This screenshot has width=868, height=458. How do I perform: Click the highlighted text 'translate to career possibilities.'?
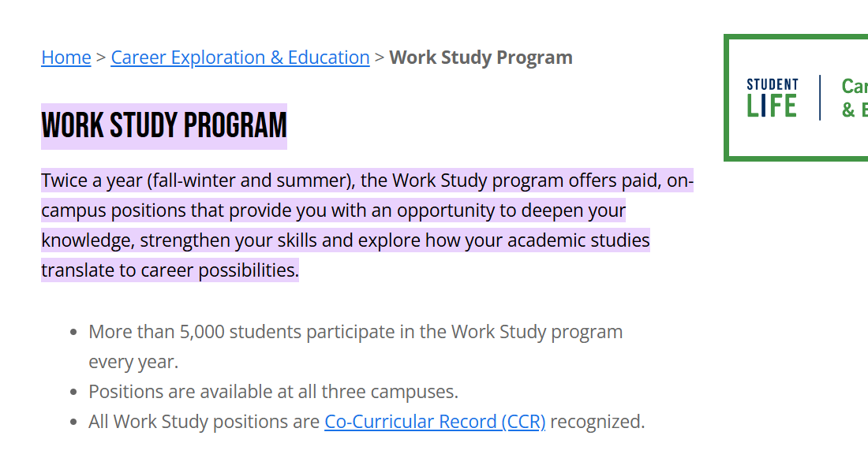click(170, 270)
